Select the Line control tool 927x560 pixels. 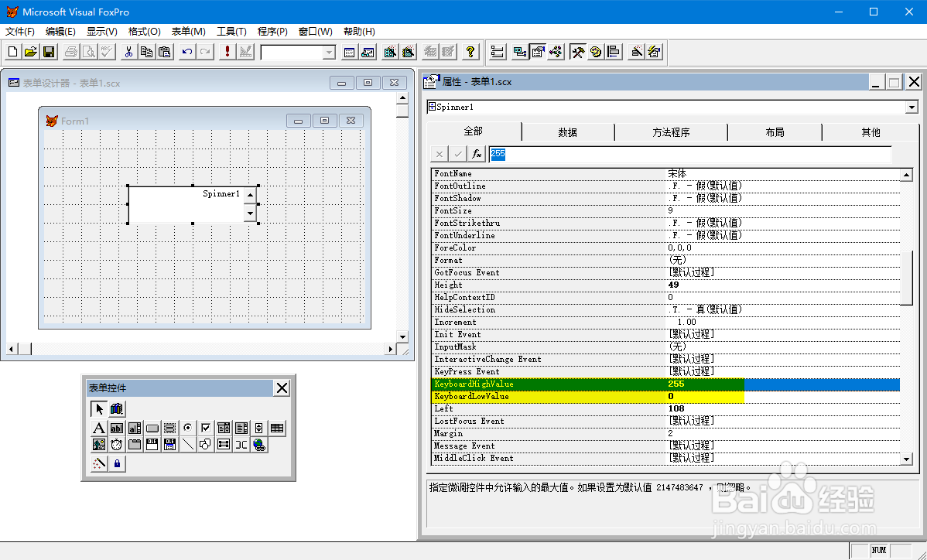click(187, 444)
